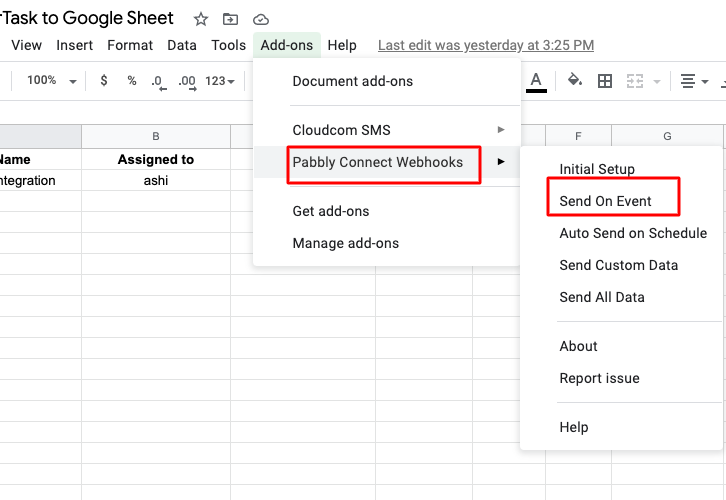Select the cell containing 'ashi'
The image size is (726, 500).
pos(156,180)
